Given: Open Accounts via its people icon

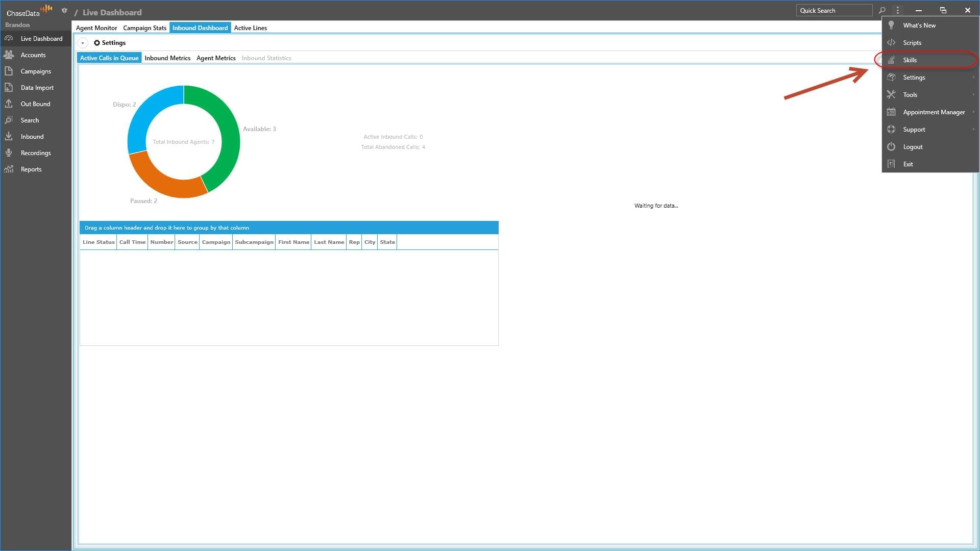Looking at the screenshot, I should click(x=9, y=55).
